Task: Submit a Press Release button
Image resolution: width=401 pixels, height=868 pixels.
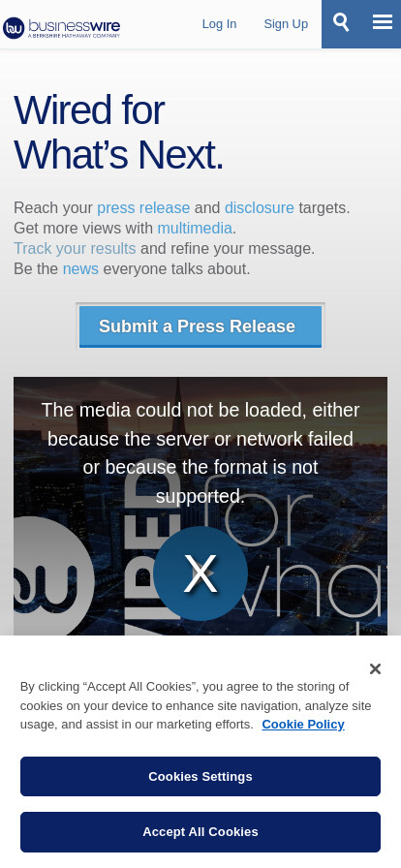Action: click(200, 326)
